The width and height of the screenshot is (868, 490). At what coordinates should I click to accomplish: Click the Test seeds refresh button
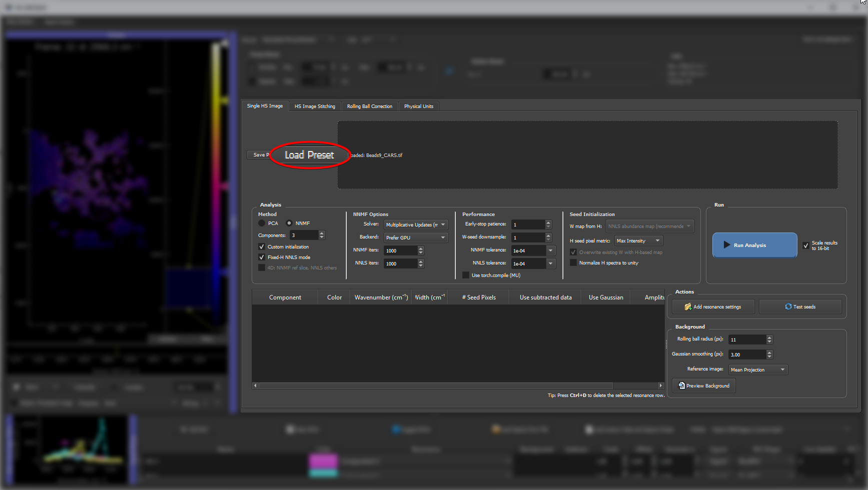coord(800,306)
